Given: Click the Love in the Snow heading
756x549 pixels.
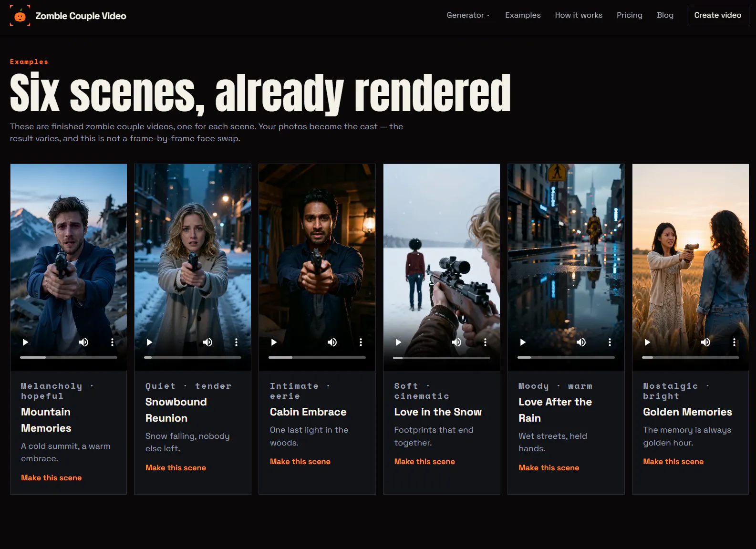Looking at the screenshot, I should click(x=438, y=412).
